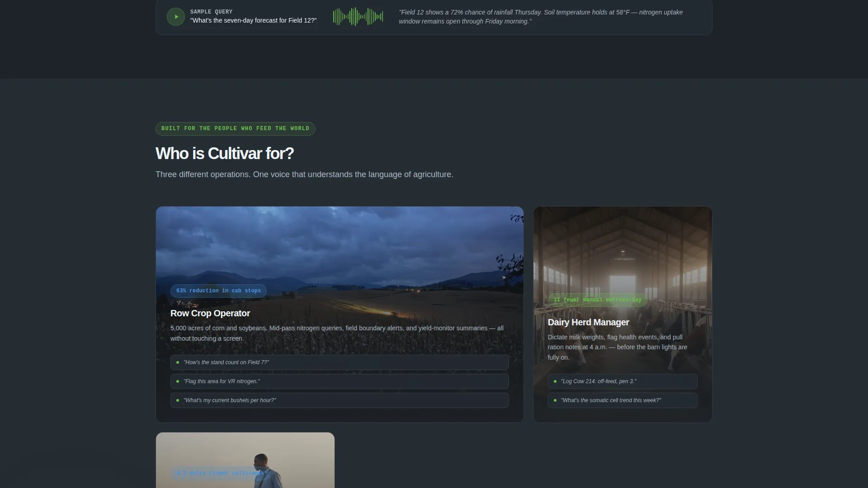The width and height of the screenshot is (868, 488).
Task: Click the Field 12 rainfall response text
Action: pyautogui.click(x=541, y=17)
